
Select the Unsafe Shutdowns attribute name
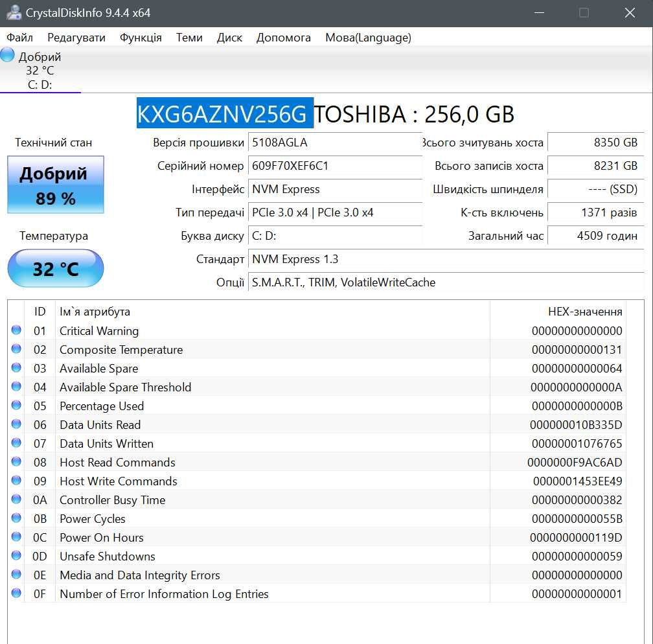pyautogui.click(x=108, y=556)
